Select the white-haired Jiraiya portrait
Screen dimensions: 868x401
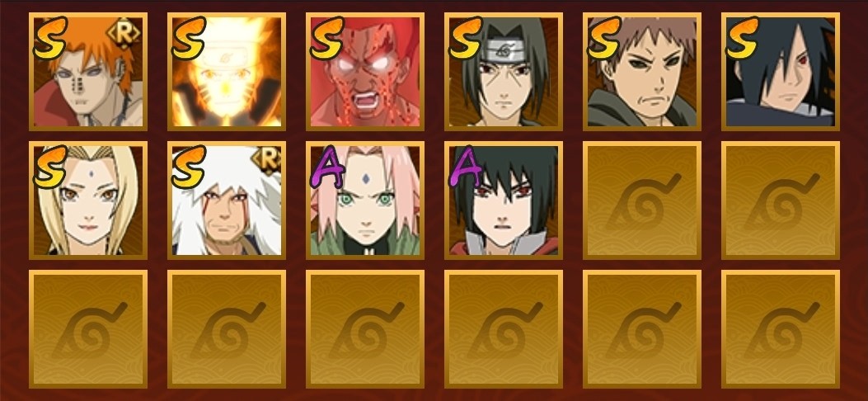227,200
